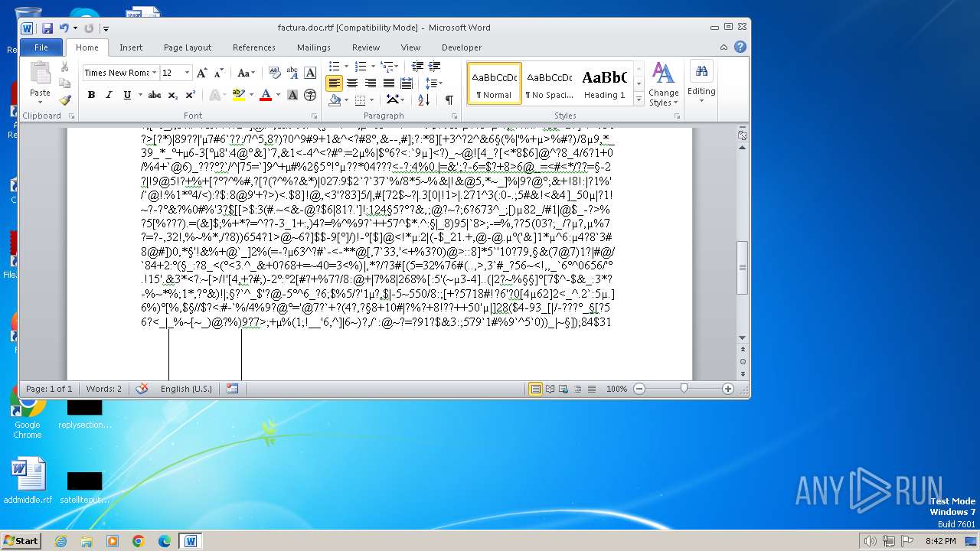
Task: Apply the Heading 1 style
Action: [604, 84]
